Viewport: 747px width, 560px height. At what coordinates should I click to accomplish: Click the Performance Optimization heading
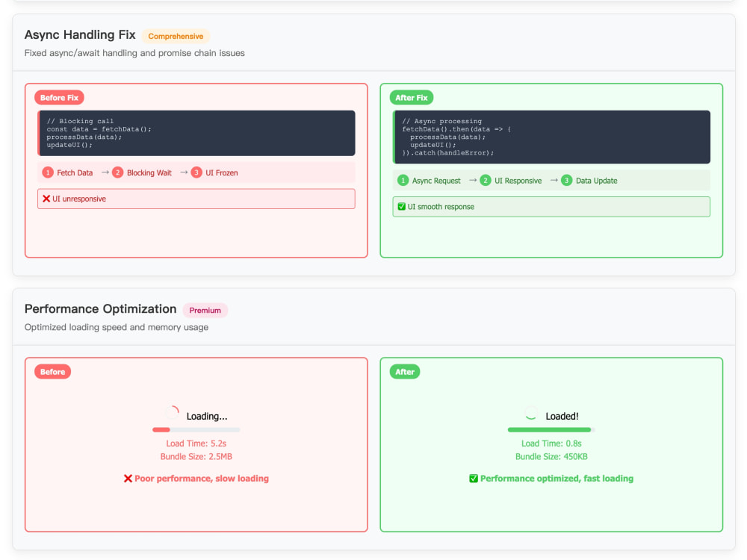(101, 309)
